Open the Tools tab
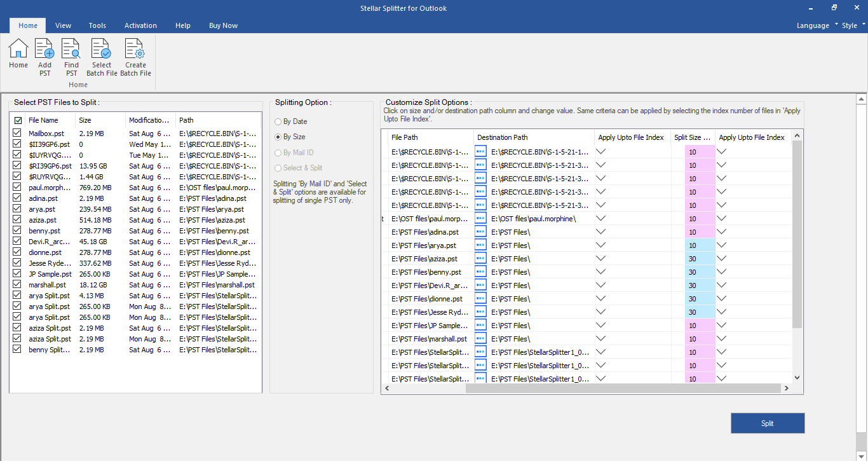The image size is (868, 461). [x=97, y=25]
